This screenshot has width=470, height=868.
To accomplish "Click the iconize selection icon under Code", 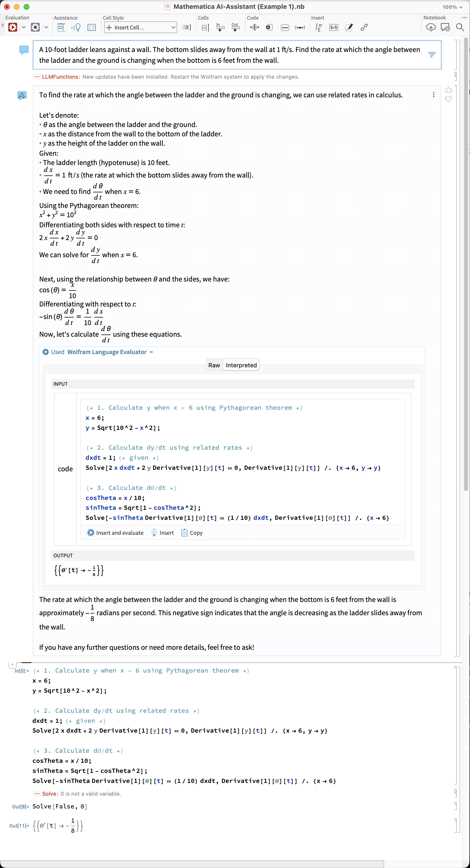I will point(269,27).
